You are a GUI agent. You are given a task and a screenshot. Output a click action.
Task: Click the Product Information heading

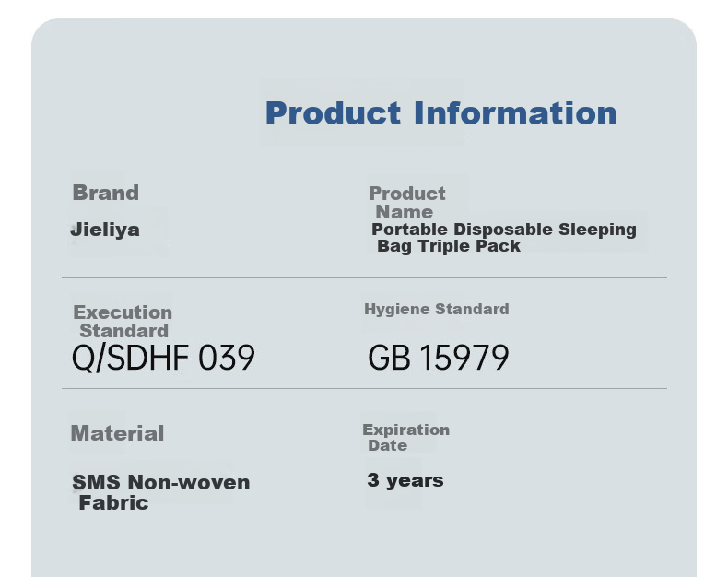pos(440,113)
